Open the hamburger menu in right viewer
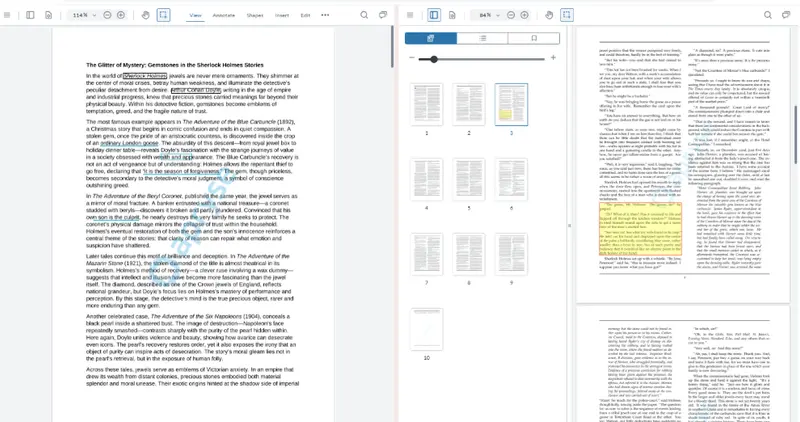Image resolution: width=800 pixels, height=422 pixels. tap(410, 15)
